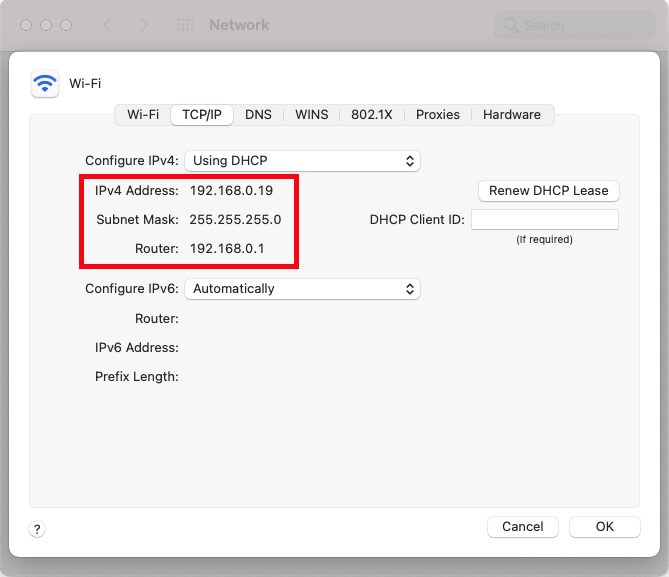Screen dimensions: 669x577
Task: Show all preferences via grid icon
Action: point(185,25)
